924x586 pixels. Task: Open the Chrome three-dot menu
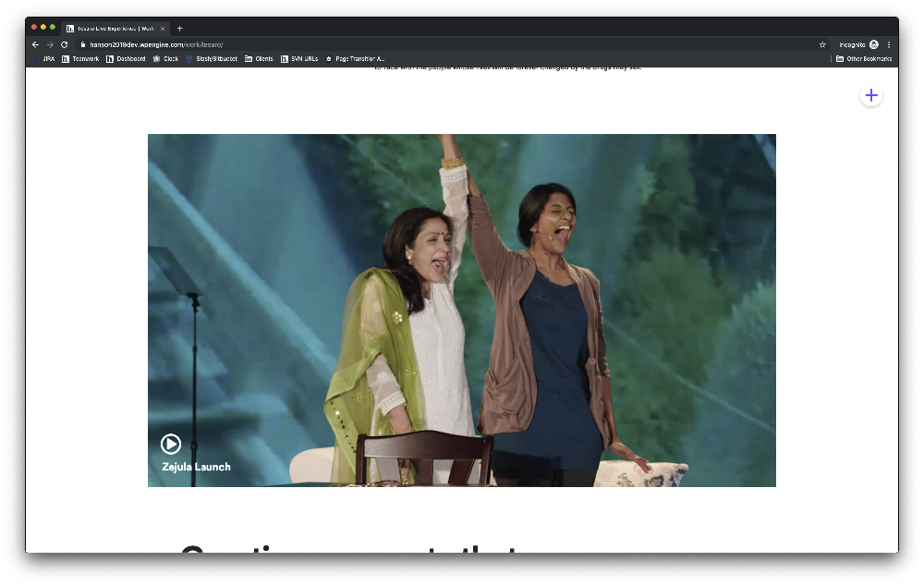(889, 44)
